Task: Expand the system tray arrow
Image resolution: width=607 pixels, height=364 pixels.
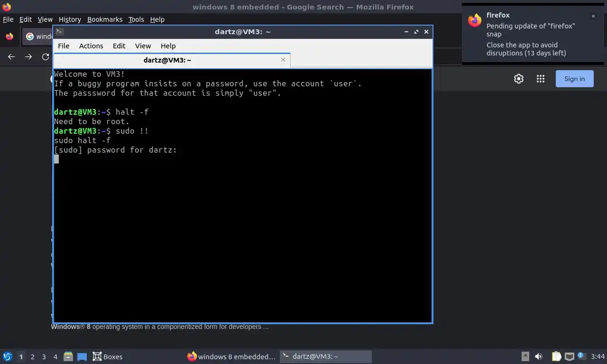Action: [x=525, y=356]
